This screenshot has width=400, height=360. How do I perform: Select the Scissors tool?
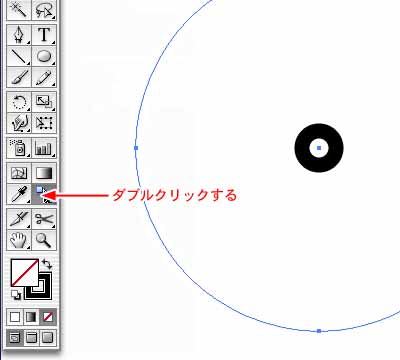[x=44, y=219]
